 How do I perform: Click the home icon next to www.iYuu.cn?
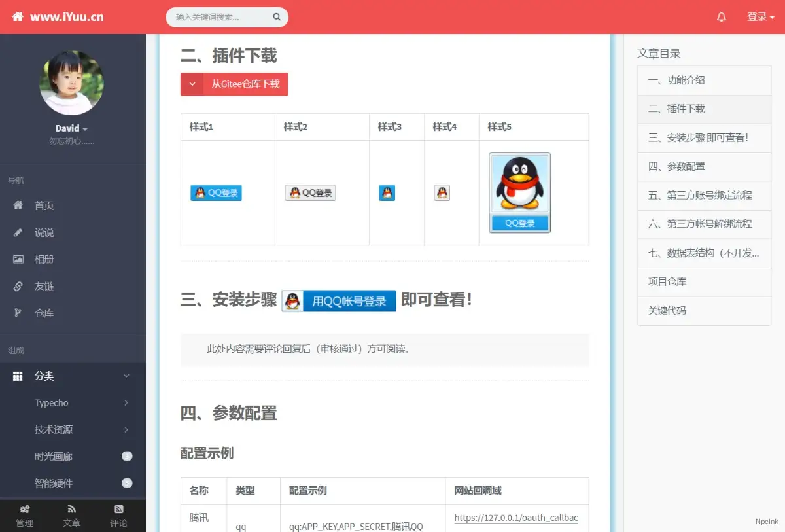16,16
